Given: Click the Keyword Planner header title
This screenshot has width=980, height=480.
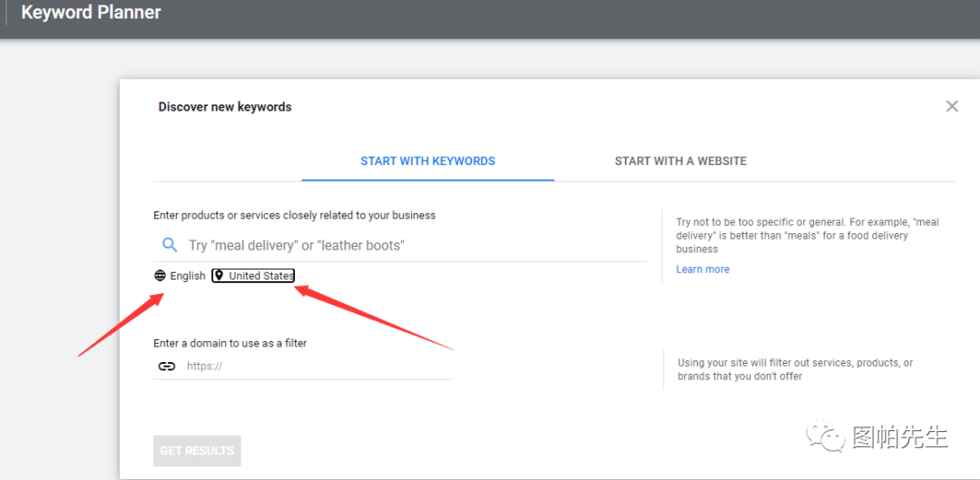Looking at the screenshot, I should (x=92, y=13).
